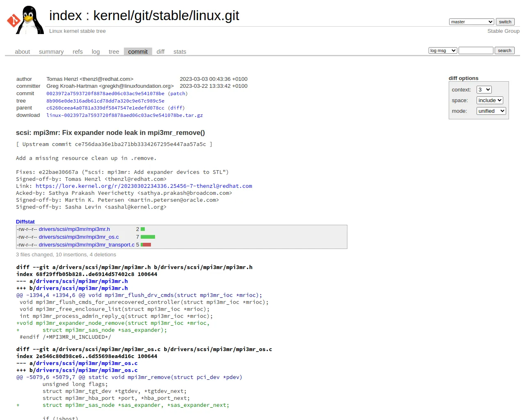Viewport: 525px width, 420px height.
Task: Click '3 files changed, 10 insertions' summary text
Action: tap(66, 255)
